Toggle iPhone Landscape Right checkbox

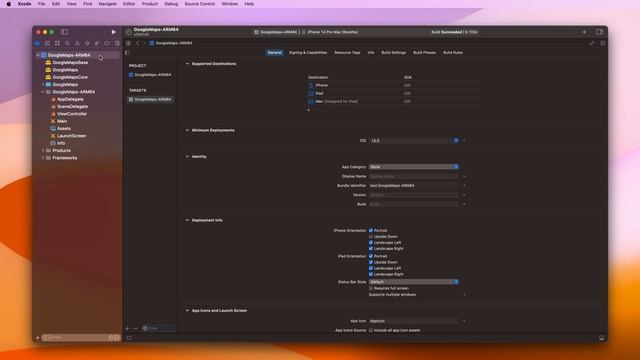(x=371, y=248)
